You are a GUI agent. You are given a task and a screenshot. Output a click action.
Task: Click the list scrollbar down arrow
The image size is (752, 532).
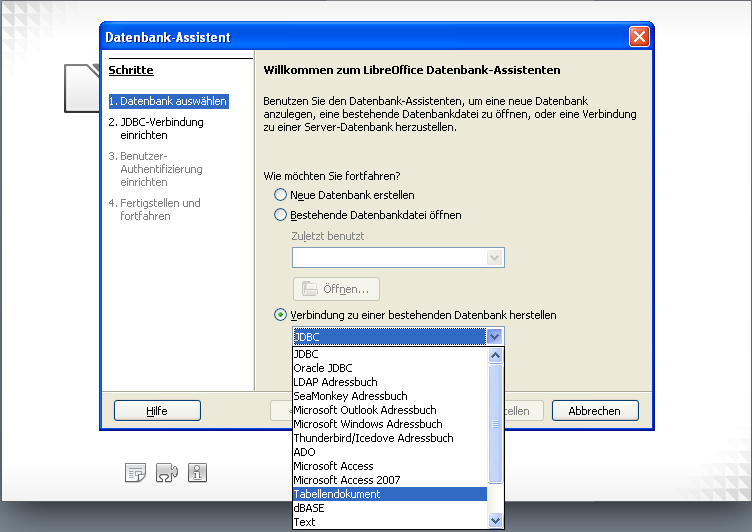(x=495, y=520)
